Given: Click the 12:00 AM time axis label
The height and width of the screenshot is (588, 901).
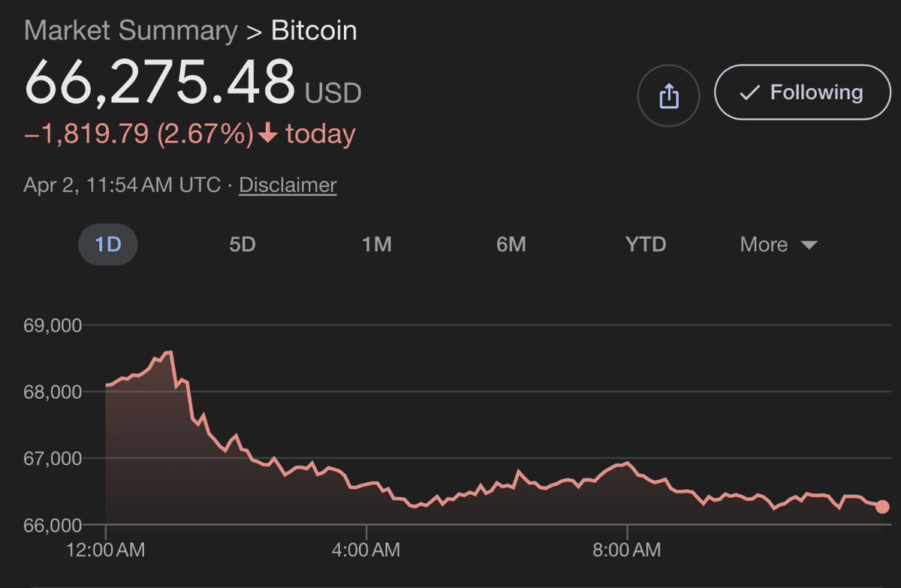Looking at the screenshot, I should [x=105, y=550].
